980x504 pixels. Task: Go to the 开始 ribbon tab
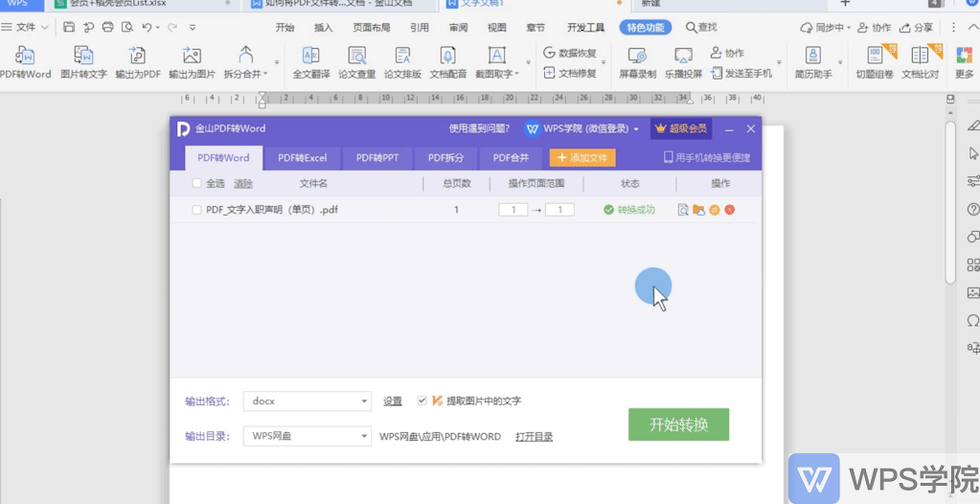coord(285,27)
